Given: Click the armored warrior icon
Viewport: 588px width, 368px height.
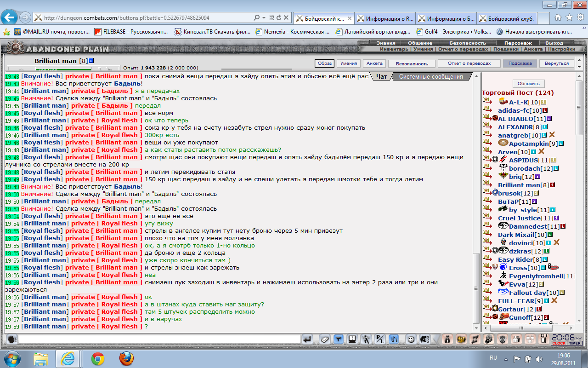Looking at the screenshot, I should pos(503,339).
